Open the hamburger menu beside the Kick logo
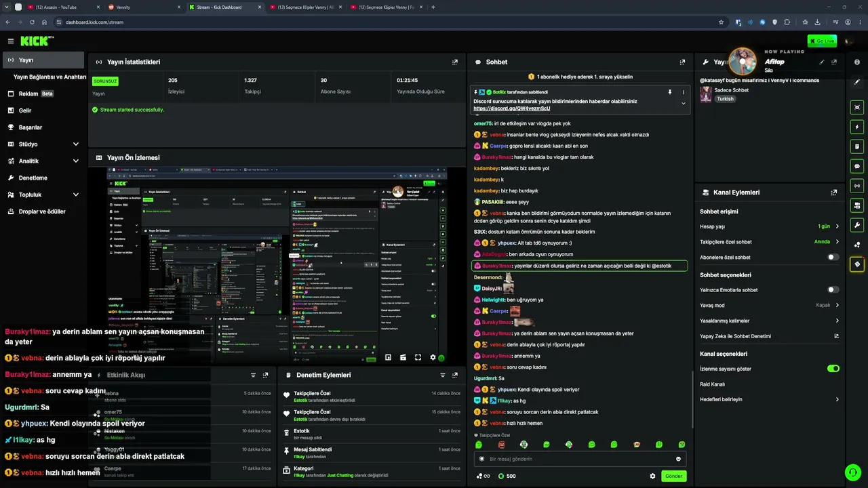868x488 pixels. 10,41
